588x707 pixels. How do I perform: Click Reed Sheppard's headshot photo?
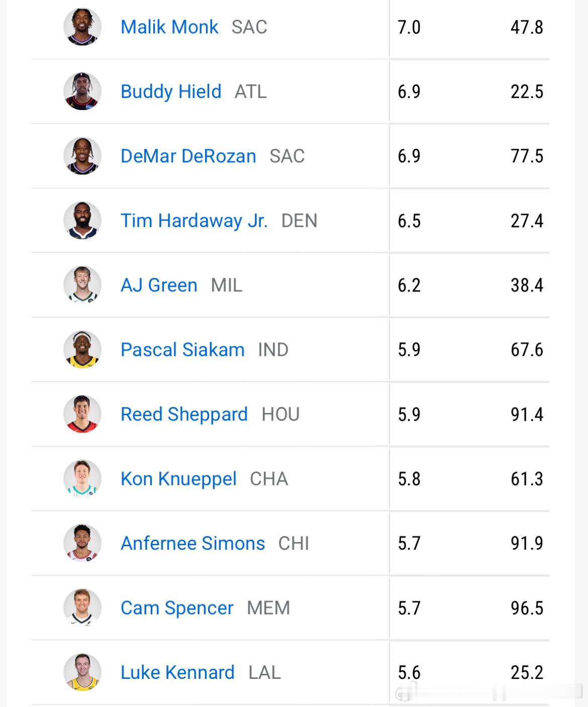coord(82,414)
